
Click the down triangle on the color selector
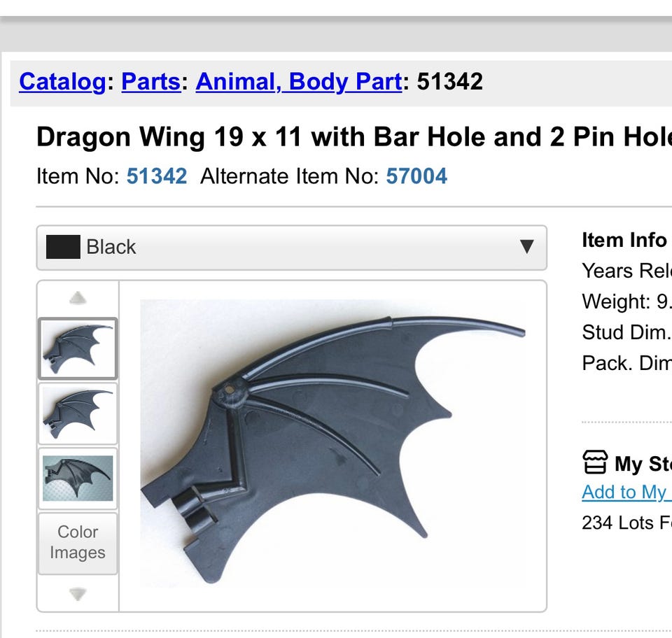(x=526, y=247)
